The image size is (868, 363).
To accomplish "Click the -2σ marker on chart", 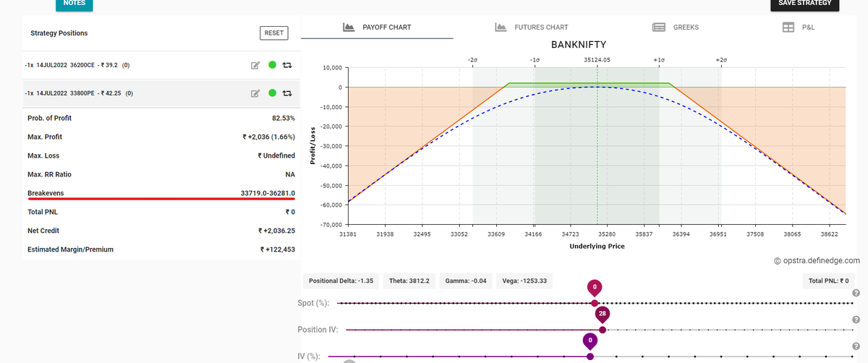I will point(472,59).
